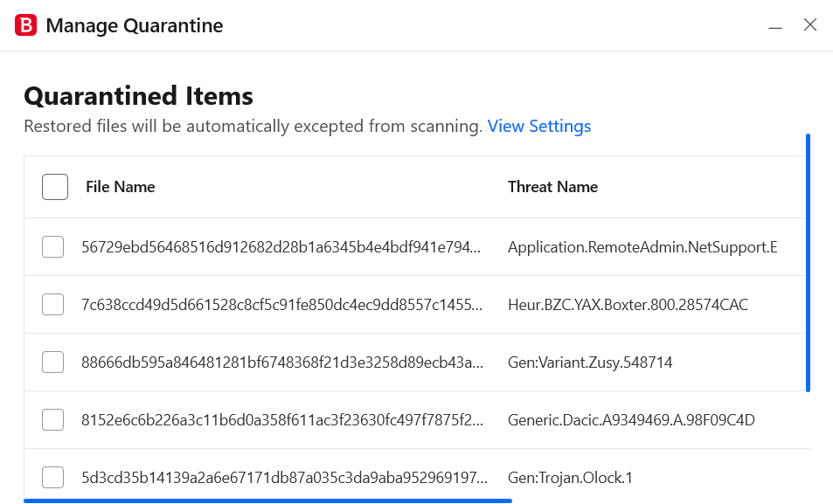This screenshot has width=833, height=504.
Task: Open the View Settings link
Action: pyautogui.click(x=539, y=127)
